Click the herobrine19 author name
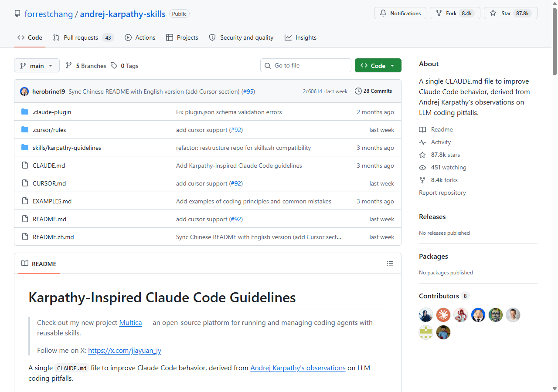Image resolution: width=558 pixels, height=392 pixels. coord(49,91)
